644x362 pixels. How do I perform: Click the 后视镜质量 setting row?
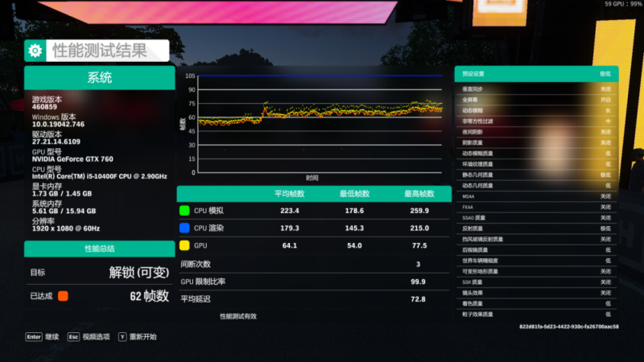click(x=536, y=250)
